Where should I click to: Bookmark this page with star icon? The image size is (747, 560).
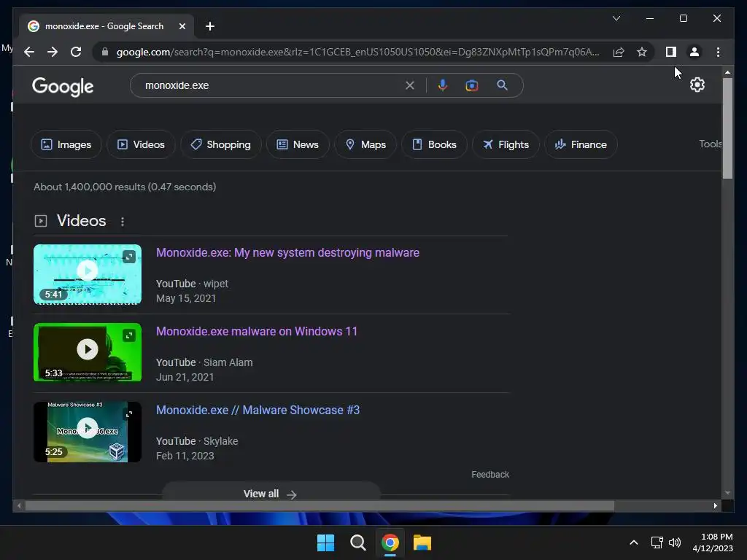(x=642, y=52)
